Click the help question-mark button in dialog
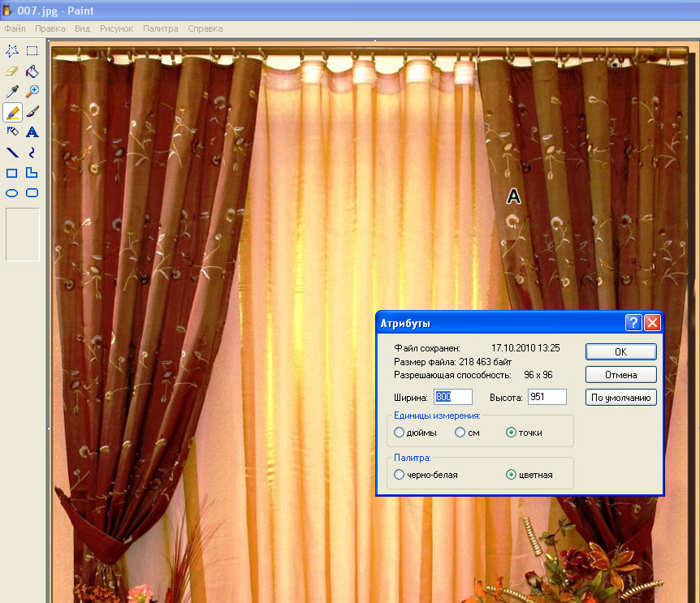 pos(633,323)
